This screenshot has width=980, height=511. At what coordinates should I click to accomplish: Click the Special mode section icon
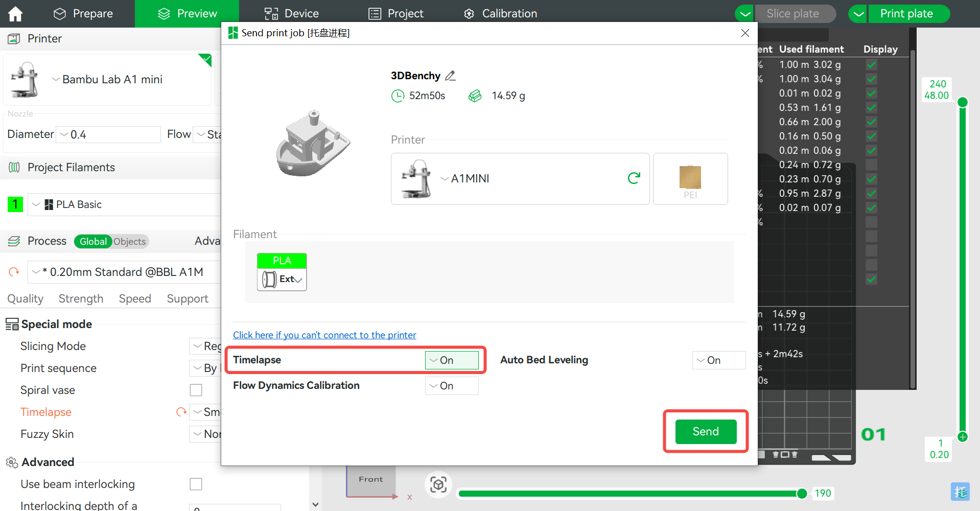click(x=12, y=324)
